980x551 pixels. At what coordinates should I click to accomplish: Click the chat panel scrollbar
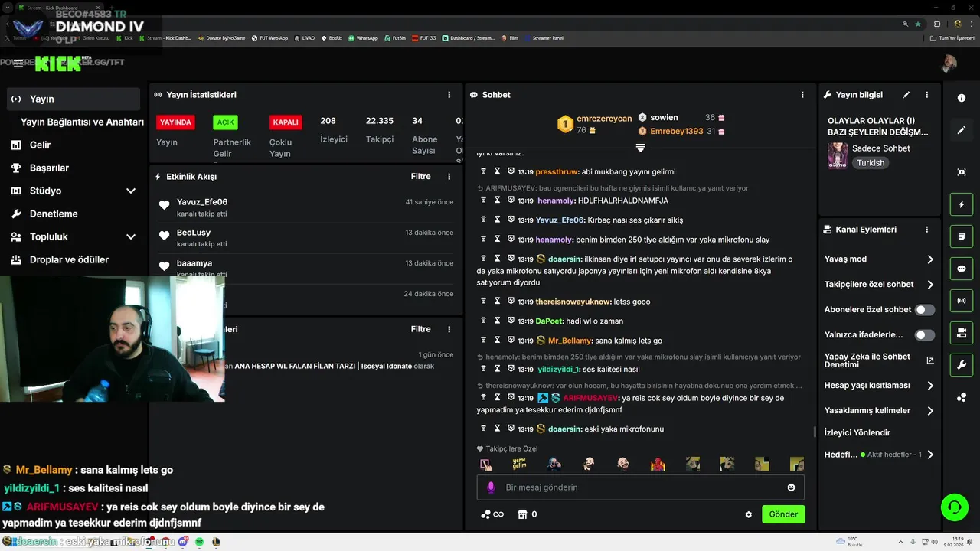815,432
